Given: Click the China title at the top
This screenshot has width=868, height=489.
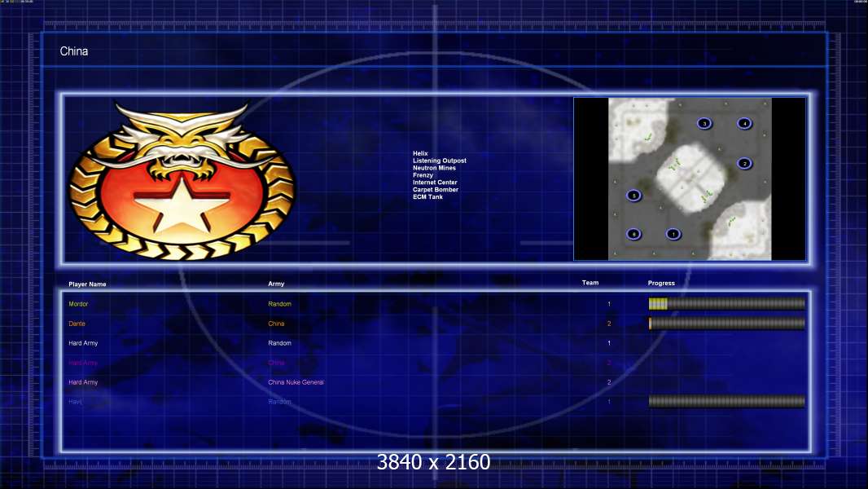Looking at the screenshot, I should [x=73, y=51].
